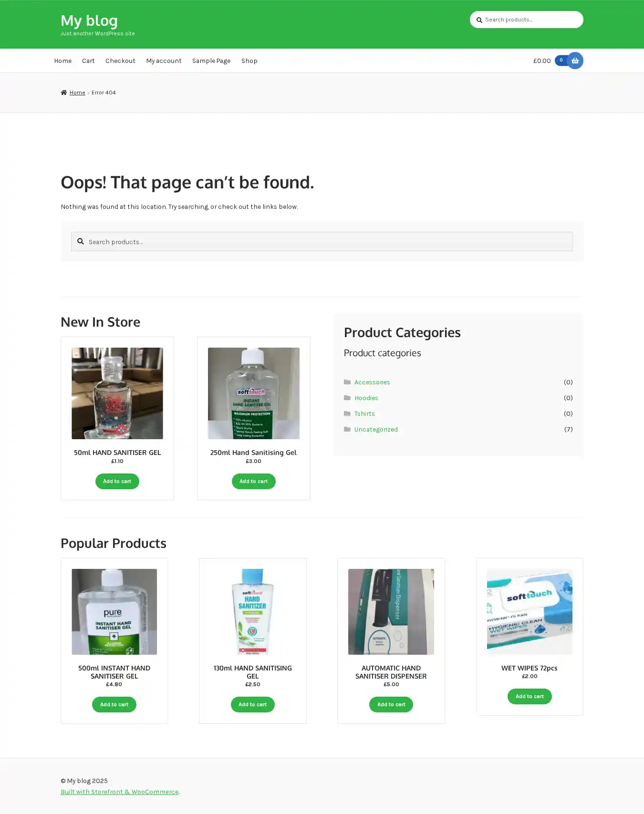Click the My blog site title

pyautogui.click(x=89, y=21)
